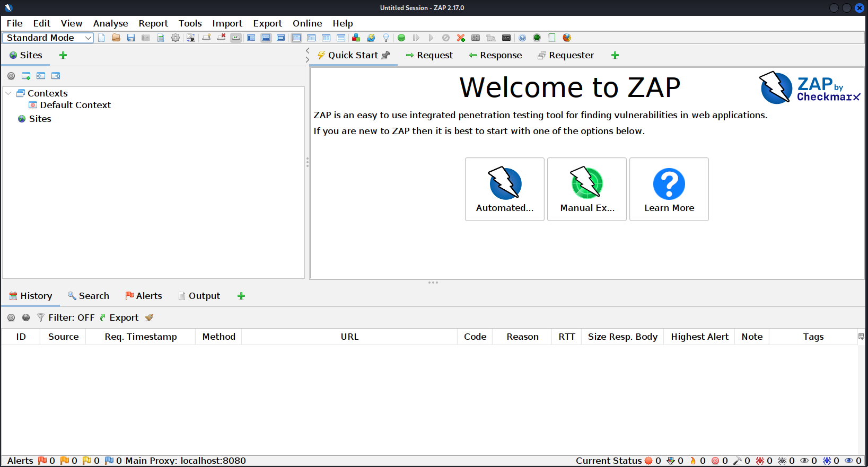Toggle expand Information tabs layout
Screen dimensions: 868x467
[266, 38]
